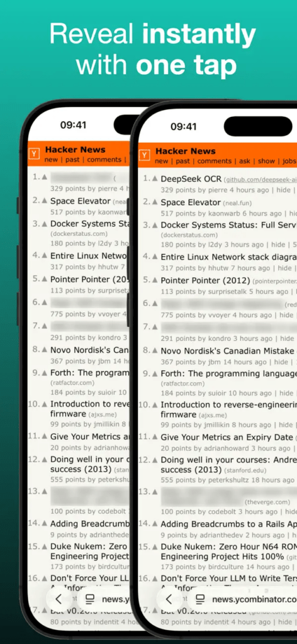Open the 'new' tab in the left phone
The image size is (297, 644).
51,160
